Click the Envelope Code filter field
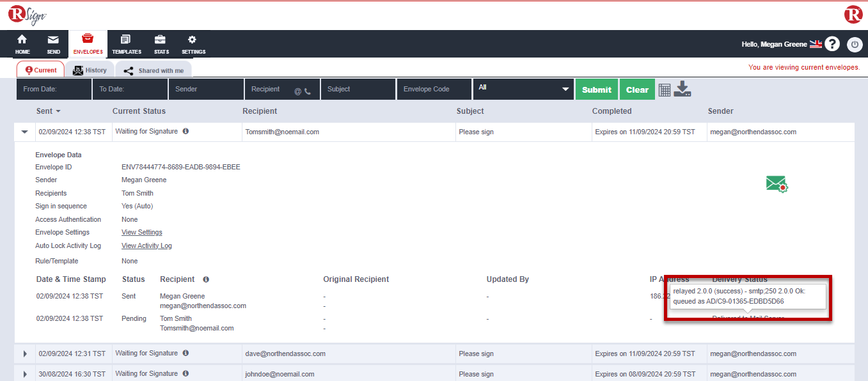This screenshot has height=381, width=868. pos(433,89)
